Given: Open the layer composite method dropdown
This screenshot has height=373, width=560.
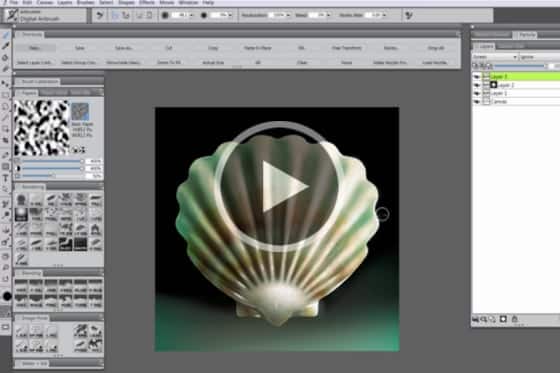Looking at the screenshot, I should [495, 57].
